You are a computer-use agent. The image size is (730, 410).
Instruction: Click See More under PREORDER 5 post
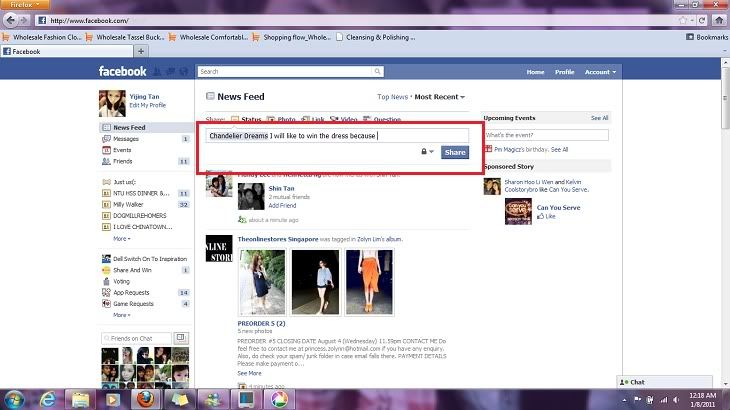tap(250, 373)
